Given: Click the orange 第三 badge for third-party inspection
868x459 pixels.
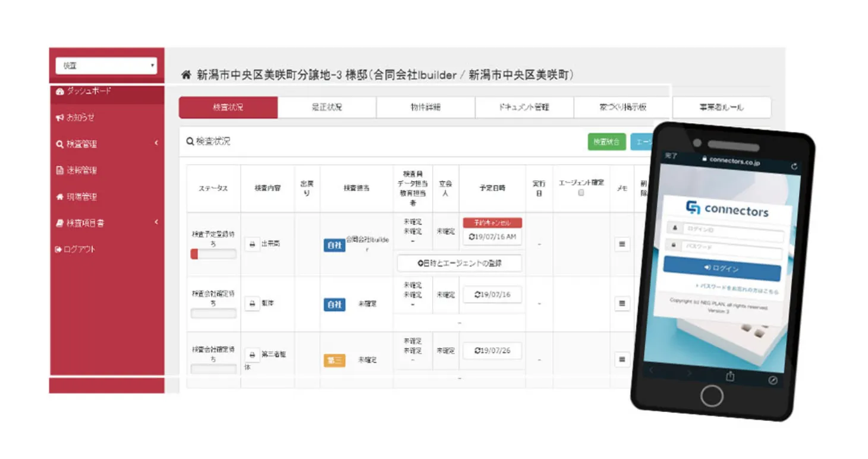Looking at the screenshot, I should click(x=335, y=360).
